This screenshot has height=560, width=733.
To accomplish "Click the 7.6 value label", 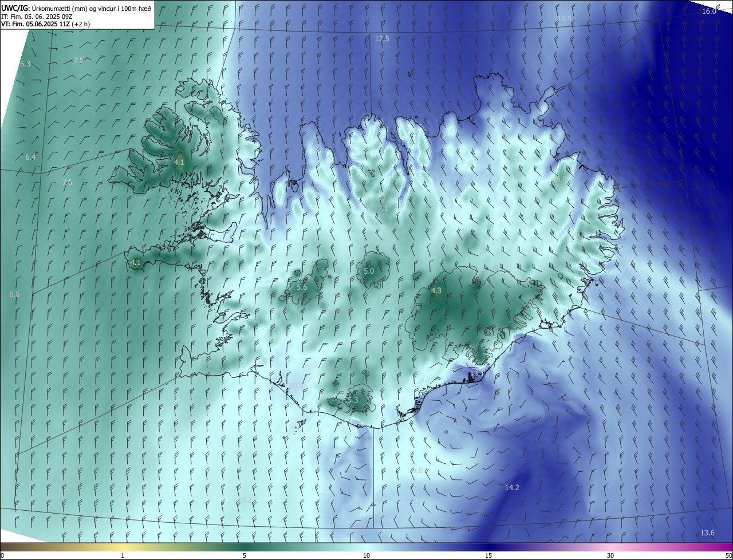I will click(67, 183).
